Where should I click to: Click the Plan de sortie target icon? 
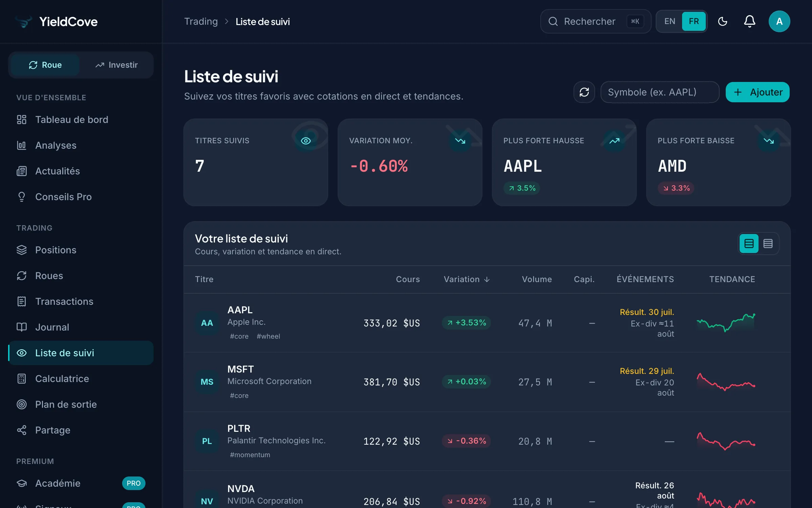[22, 404]
